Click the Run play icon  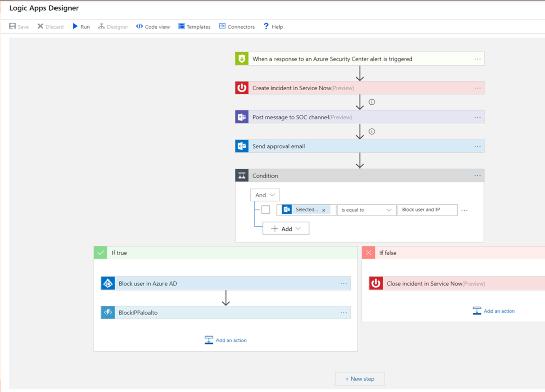[75, 26]
